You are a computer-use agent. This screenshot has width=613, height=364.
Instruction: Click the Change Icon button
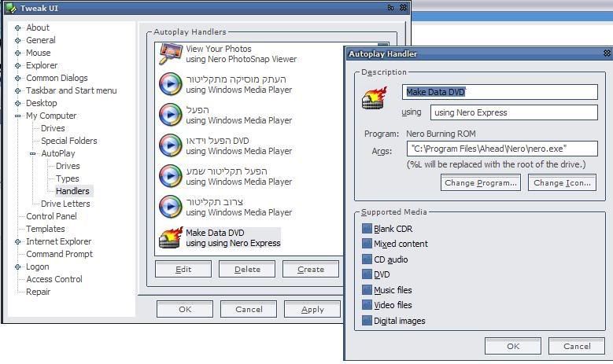click(x=562, y=182)
